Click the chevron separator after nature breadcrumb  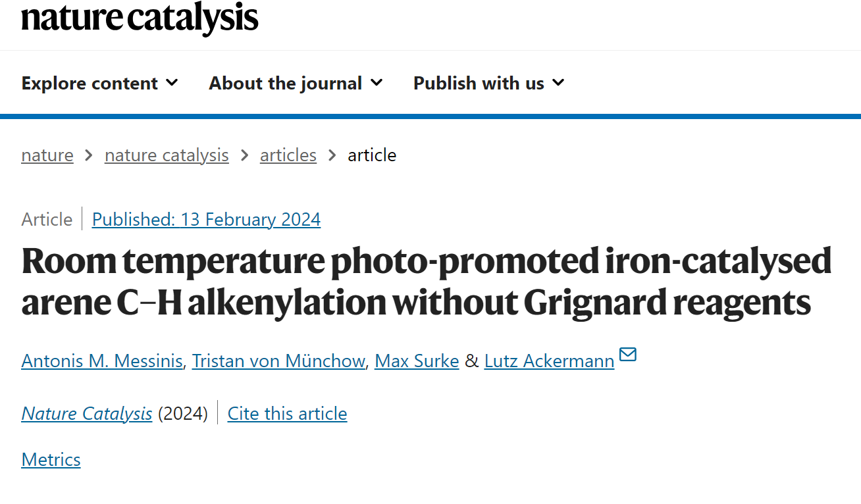pyautogui.click(x=89, y=155)
